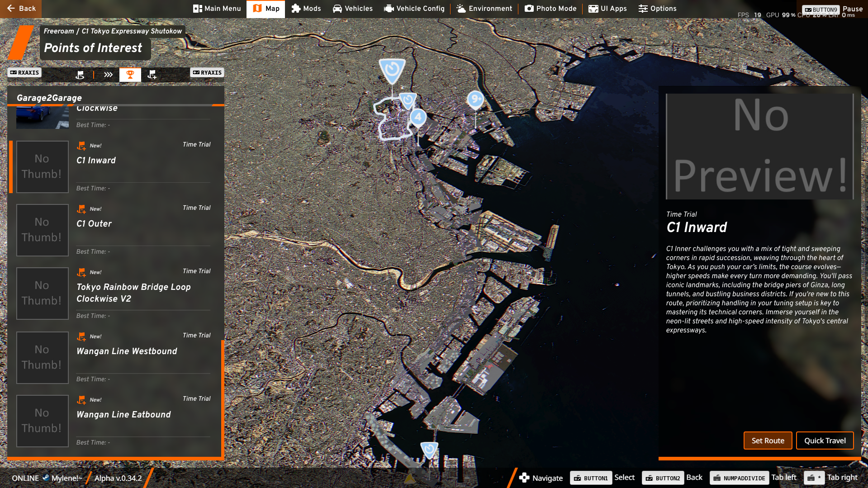Click the Set Route button

pos(768,441)
